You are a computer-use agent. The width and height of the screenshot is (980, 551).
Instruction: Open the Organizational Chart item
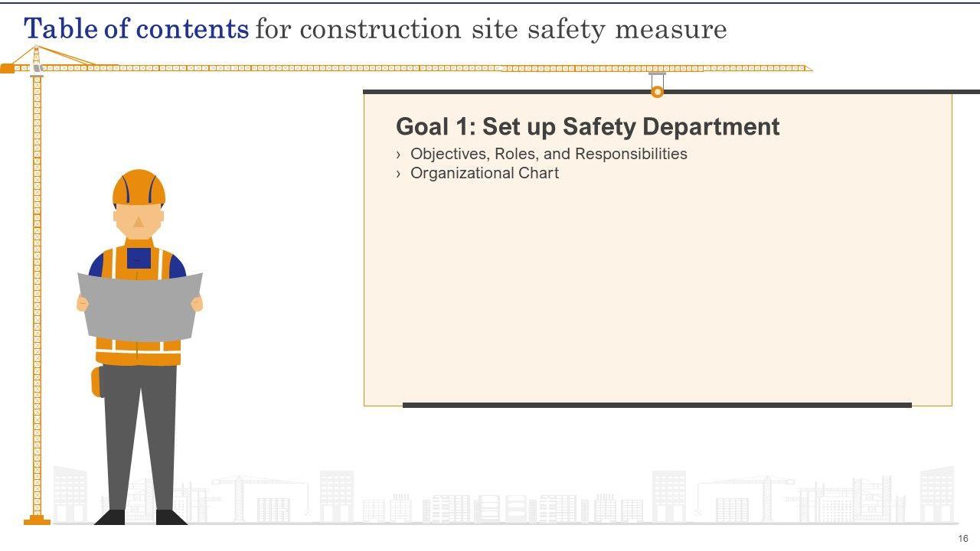[x=484, y=173]
